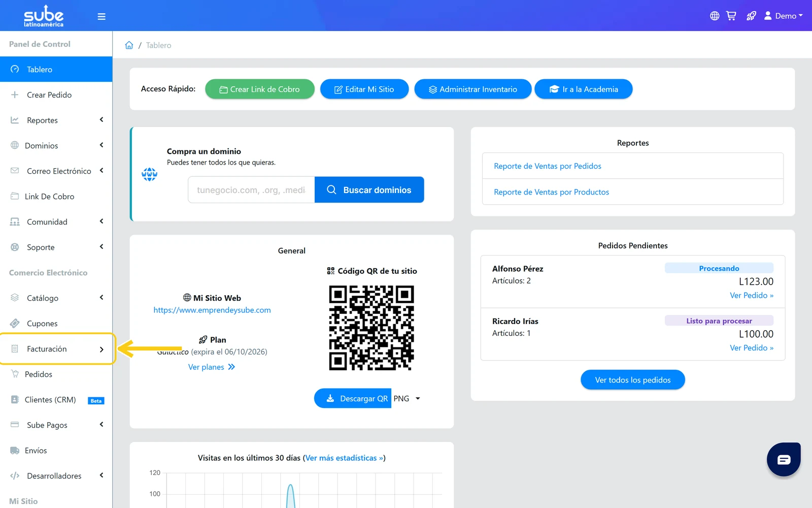Image resolution: width=812 pixels, height=508 pixels.
Task: Click Editar Mi Sitio button
Action: 364,89
